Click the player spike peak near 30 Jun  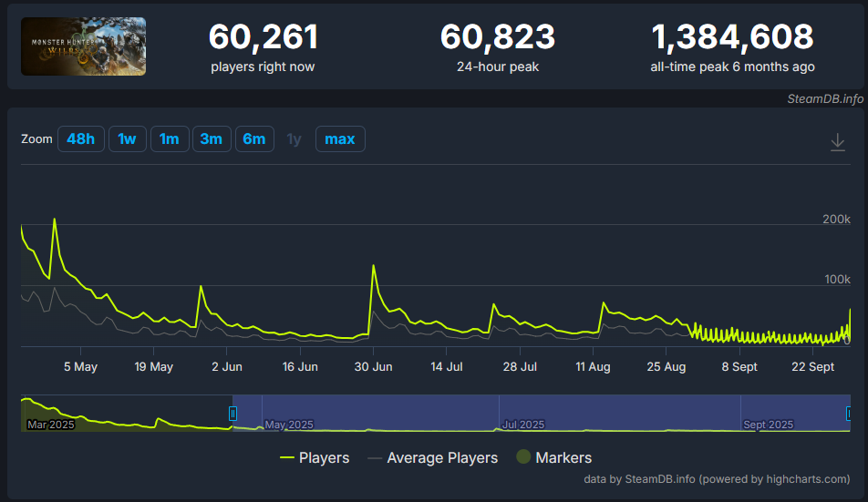click(x=374, y=266)
